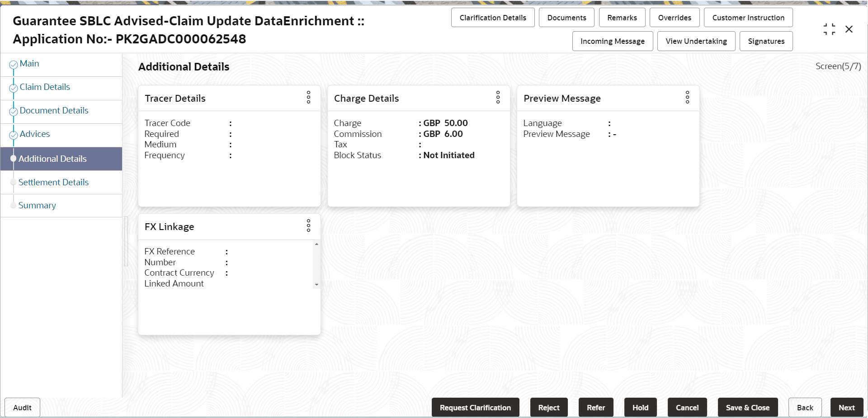Jump to the Settlement Details step
Viewport: 868px width, 418px height.
pyautogui.click(x=53, y=182)
